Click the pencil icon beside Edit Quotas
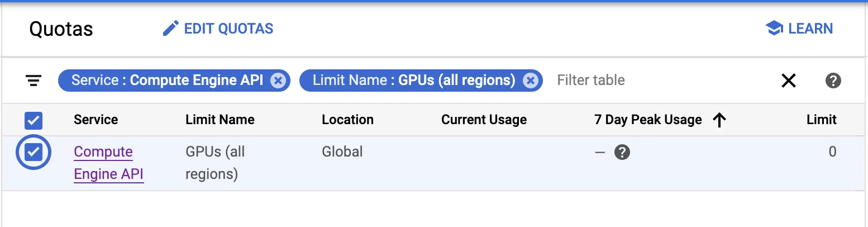The height and width of the screenshot is (227, 868). pos(170,29)
